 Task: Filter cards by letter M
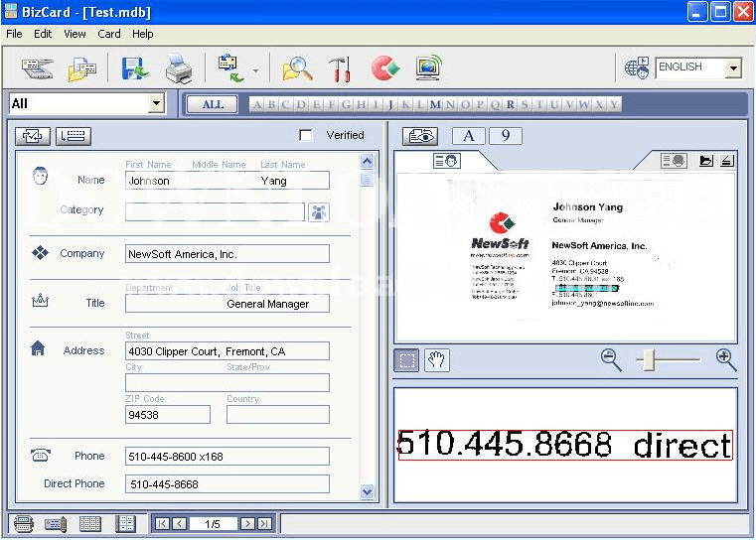click(435, 104)
